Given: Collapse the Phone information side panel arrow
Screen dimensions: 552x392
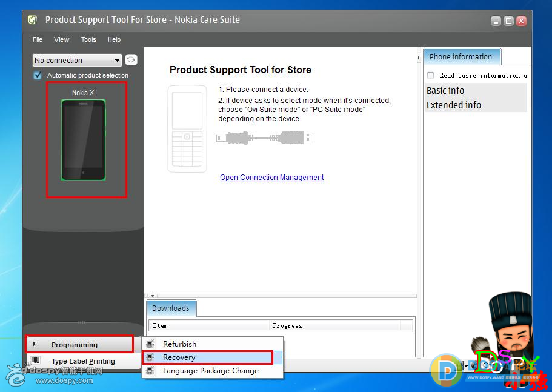Looking at the screenshot, I should [x=419, y=58].
